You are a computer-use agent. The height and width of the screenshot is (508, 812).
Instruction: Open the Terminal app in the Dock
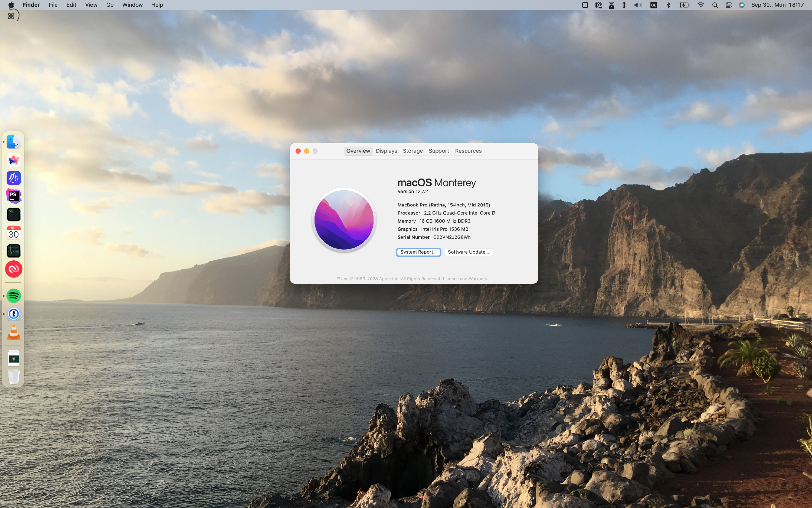click(14, 214)
